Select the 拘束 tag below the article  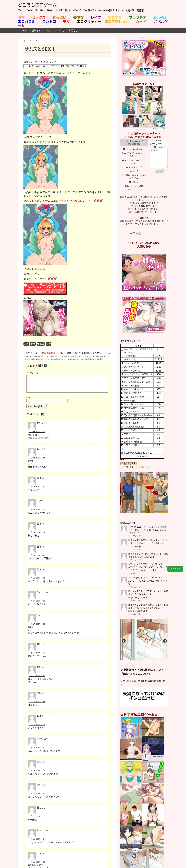point(49,344)
